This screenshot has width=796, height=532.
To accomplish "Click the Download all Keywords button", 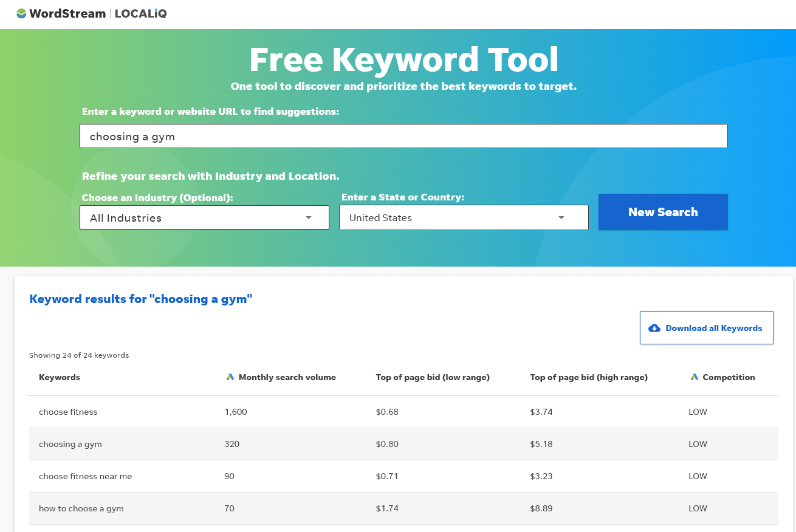I will click(x=706, y=327).
